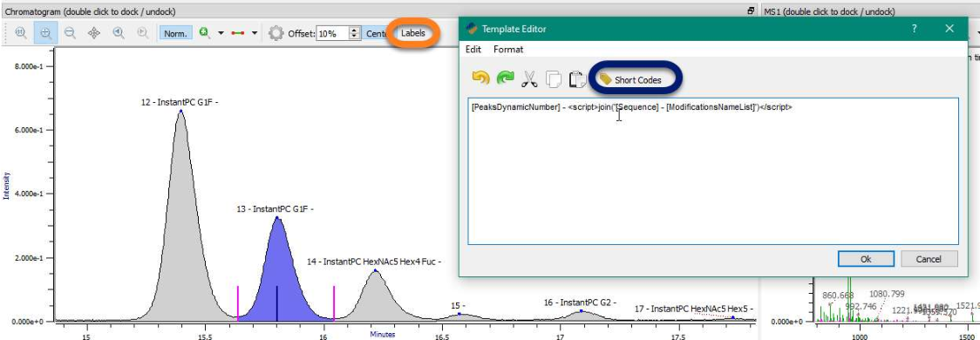The height and width of the screenshot is (340, 980).
Task: Open chromatogram settings gear
Action: click(x=276, y=33)
